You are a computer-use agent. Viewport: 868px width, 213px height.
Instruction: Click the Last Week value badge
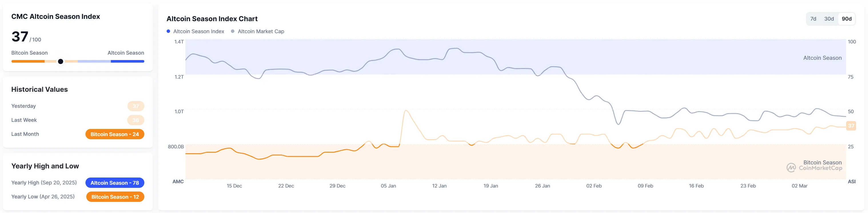pos(136,120)
